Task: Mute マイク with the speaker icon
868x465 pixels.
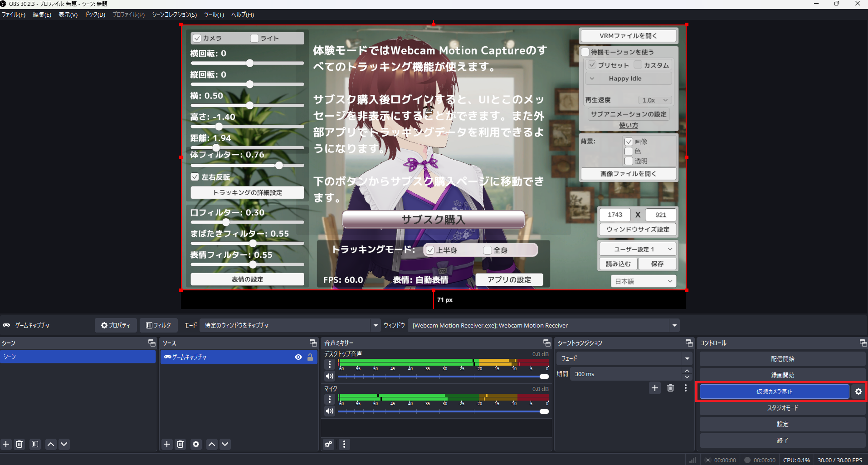Action: [x=330, y=411]
